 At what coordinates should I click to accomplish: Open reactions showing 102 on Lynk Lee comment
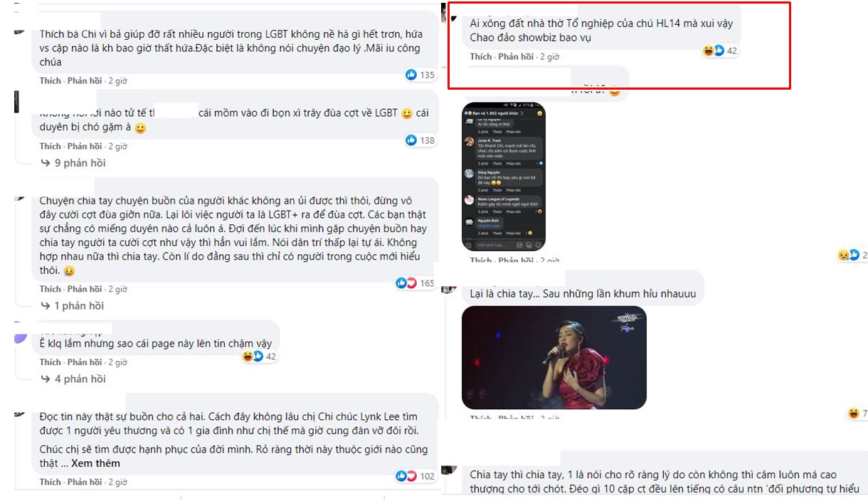[x=416, y=476]
